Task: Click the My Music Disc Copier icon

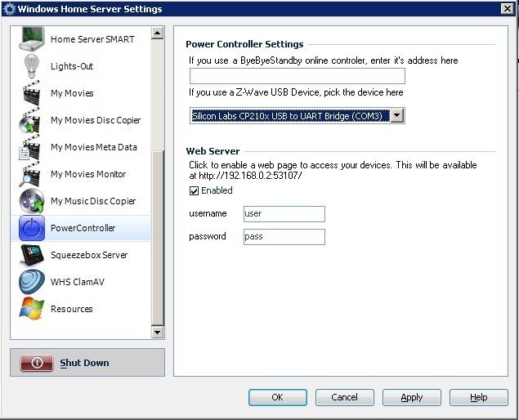Action: click(x=31, y=201)
